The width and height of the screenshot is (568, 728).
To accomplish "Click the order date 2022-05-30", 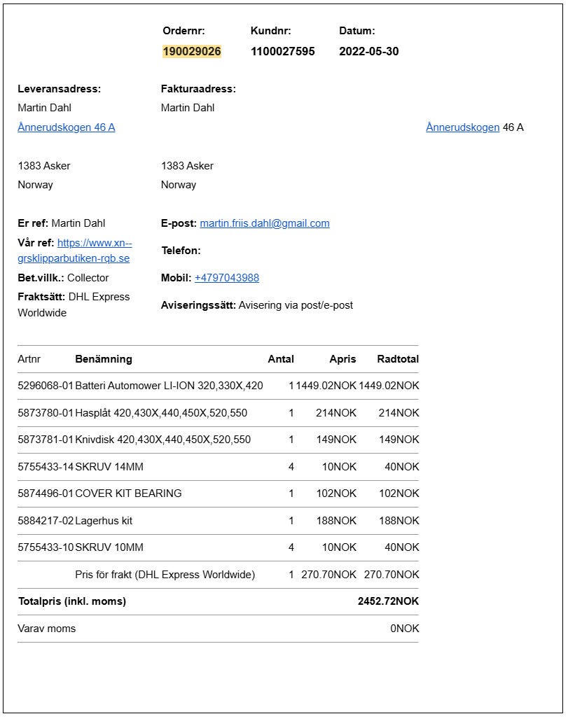I will [369, 51].
